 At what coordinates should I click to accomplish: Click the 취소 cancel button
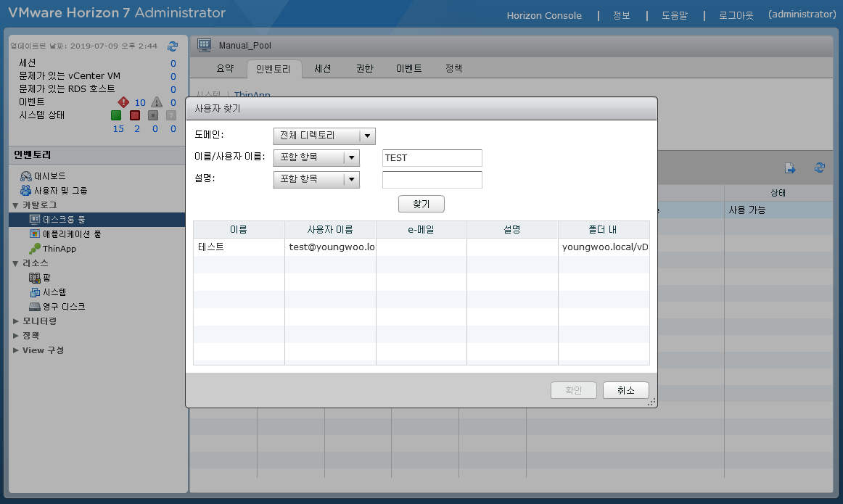pyautogui.click(x=626, y=390)
